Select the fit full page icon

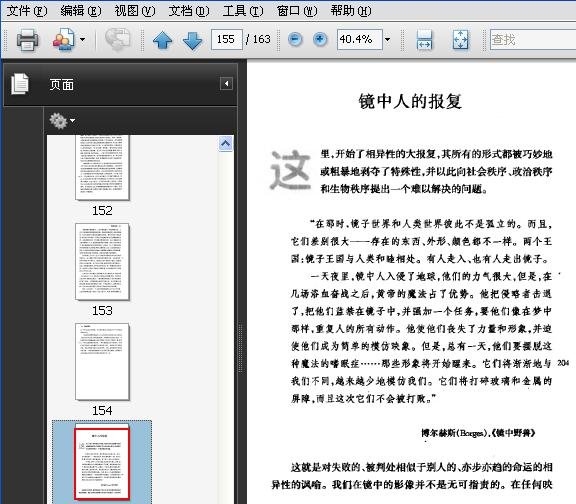tap(461, 39)
